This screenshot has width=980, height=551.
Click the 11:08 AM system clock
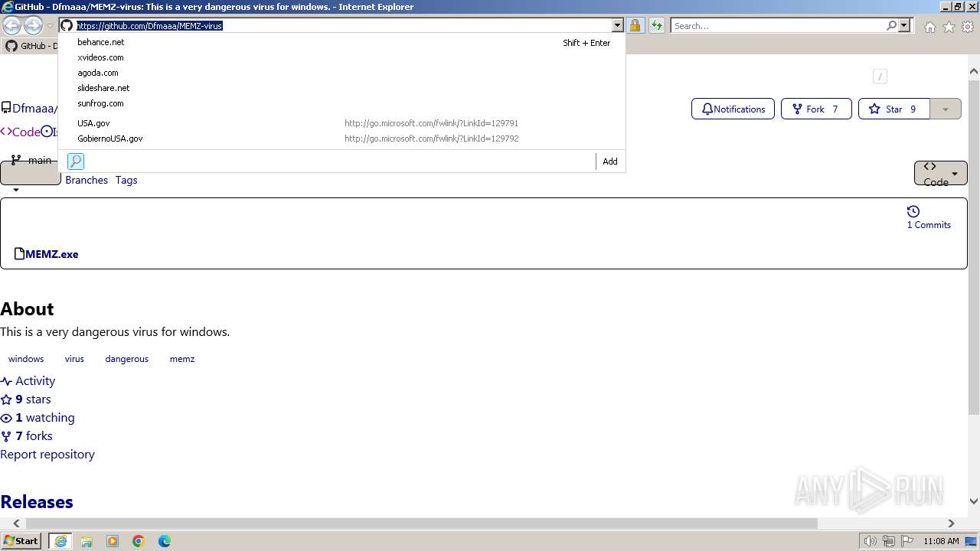pyautogui.click(x=941, y=541)
